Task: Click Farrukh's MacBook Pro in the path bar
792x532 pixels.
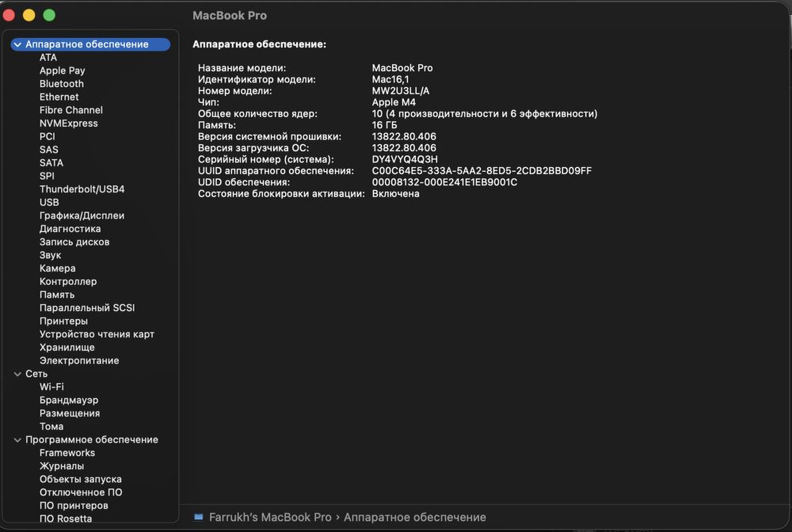Action: point(270,518)
